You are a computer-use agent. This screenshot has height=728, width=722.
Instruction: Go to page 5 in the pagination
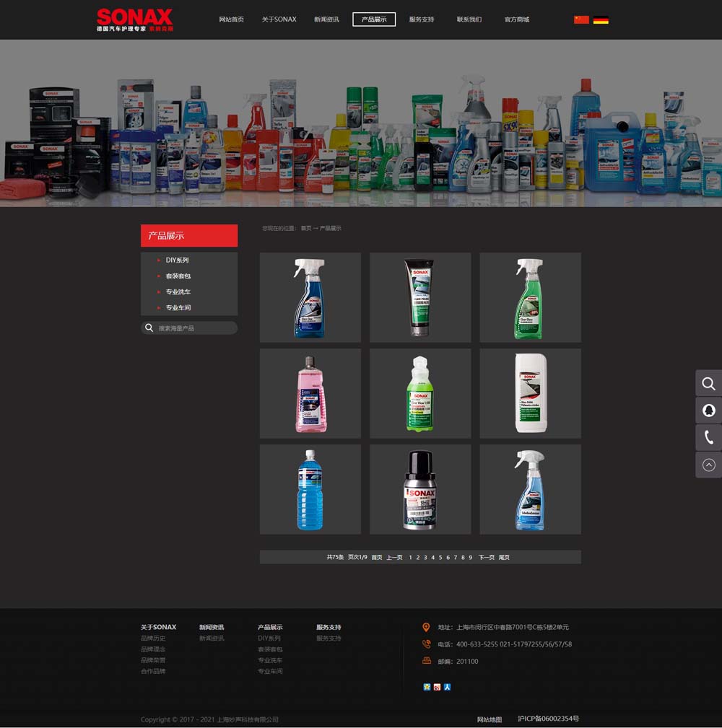(x=440, y=557)
